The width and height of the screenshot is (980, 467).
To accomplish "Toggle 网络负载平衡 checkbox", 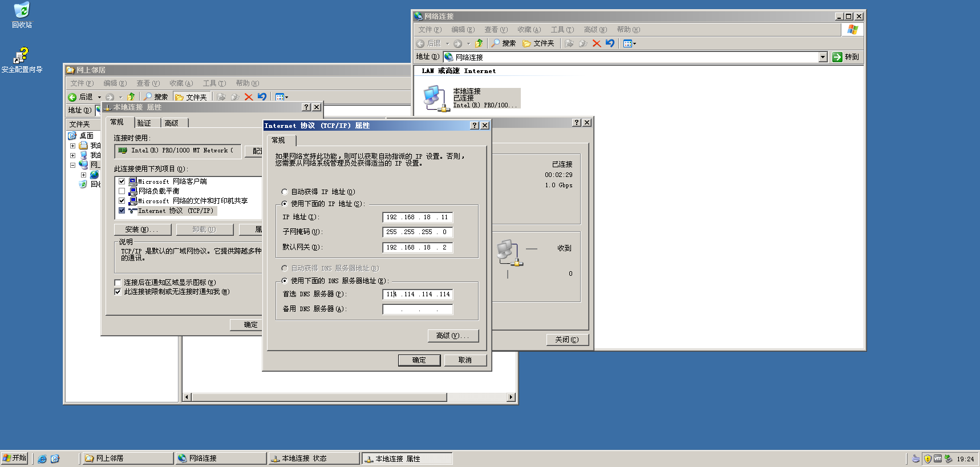I will click(122, 191).
